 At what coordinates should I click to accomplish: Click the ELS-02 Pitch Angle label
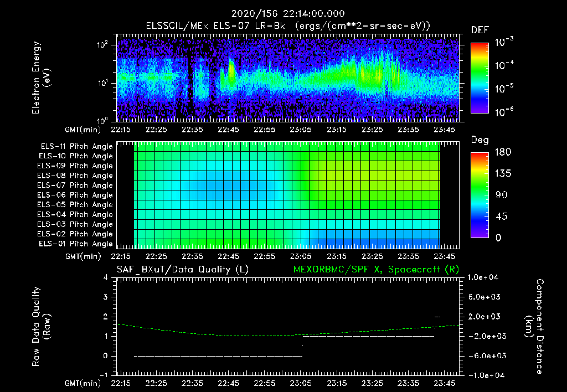point(75,234)
